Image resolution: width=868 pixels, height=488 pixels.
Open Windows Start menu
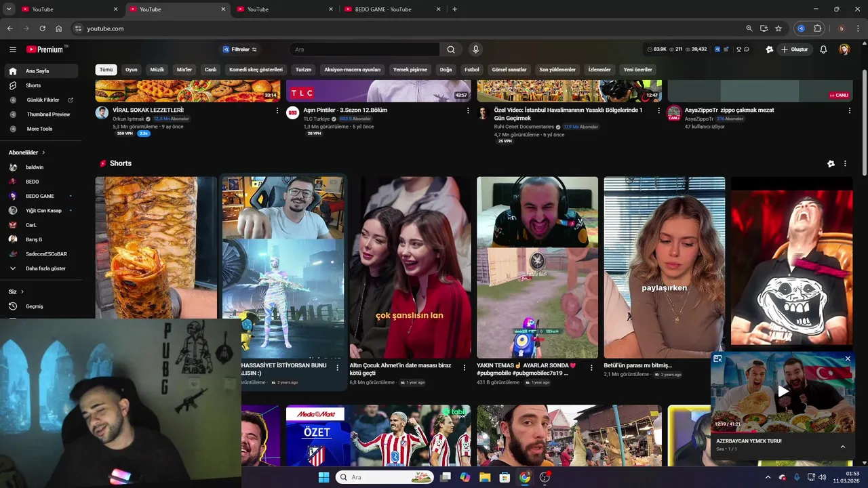[x=323, y=477]
